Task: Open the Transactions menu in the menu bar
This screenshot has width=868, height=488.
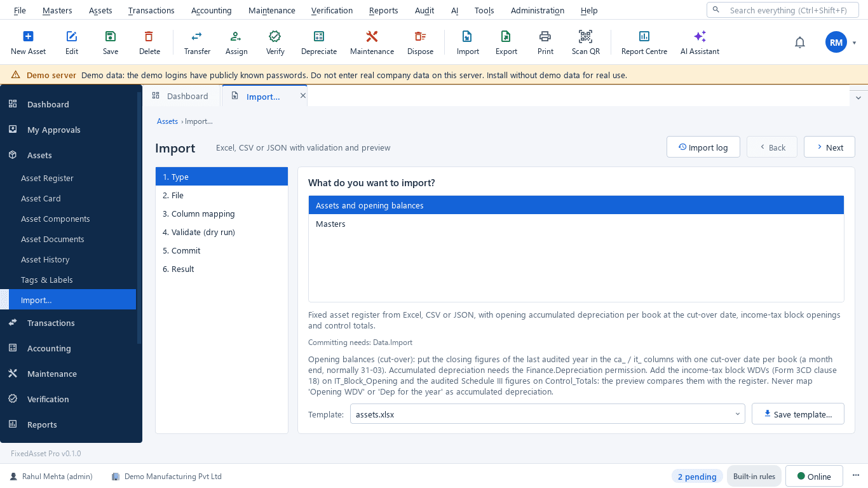Action: [x=151, y=10]
